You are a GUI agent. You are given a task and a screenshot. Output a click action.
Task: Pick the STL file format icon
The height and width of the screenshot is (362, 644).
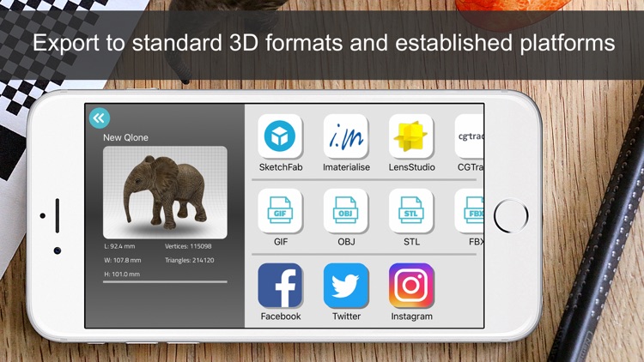[411, 212]
